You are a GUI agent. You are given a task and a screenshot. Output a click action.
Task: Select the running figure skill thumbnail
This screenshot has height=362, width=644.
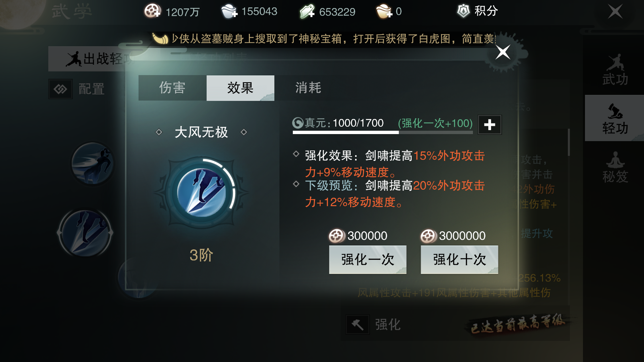93,164
